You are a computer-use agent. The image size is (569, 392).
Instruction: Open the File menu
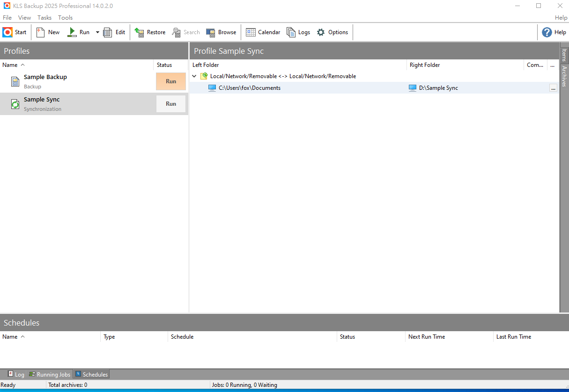pos(7,18)
